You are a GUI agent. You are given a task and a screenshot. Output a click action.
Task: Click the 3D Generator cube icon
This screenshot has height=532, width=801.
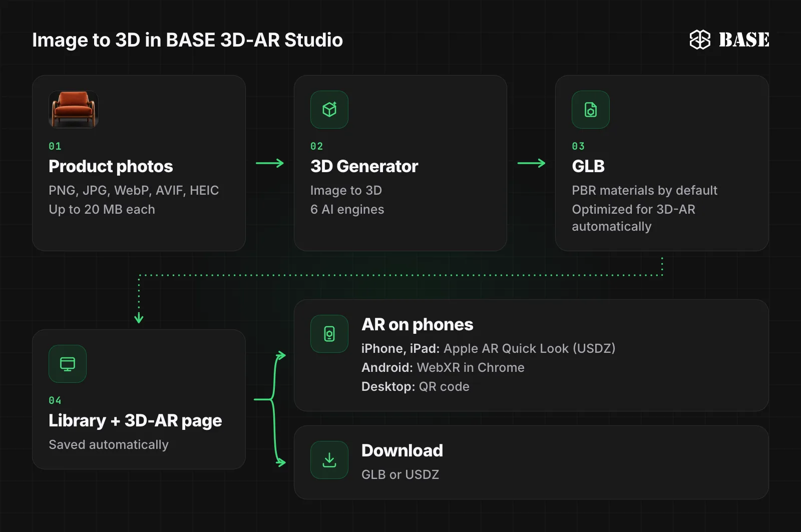point(329,110)
